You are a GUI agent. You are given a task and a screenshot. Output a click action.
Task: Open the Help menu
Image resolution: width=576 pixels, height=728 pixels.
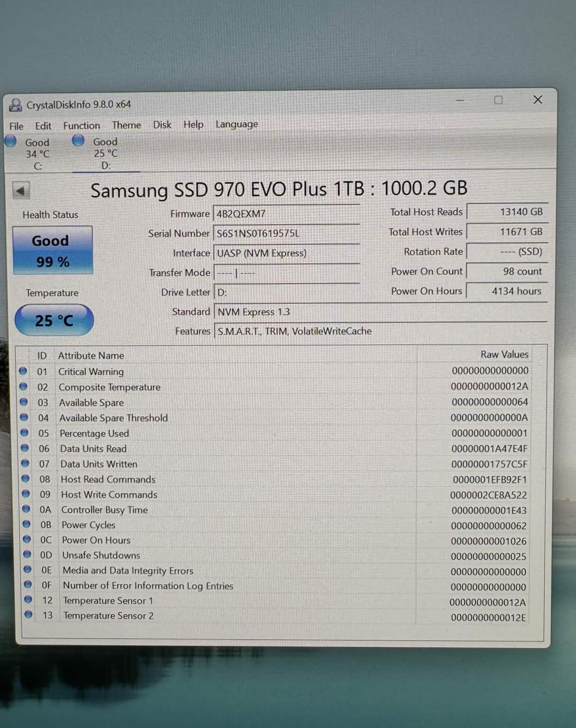193,125
